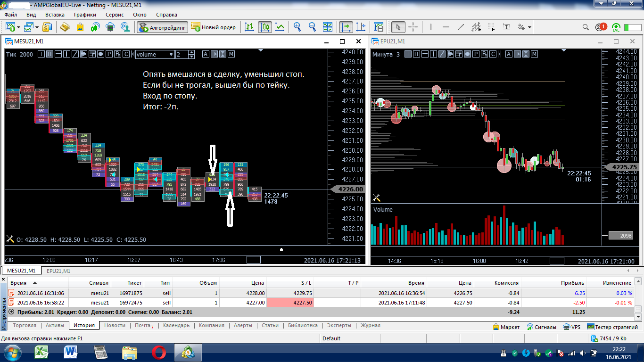Open the Сигналы link in the toolbox

click(542, 327)
